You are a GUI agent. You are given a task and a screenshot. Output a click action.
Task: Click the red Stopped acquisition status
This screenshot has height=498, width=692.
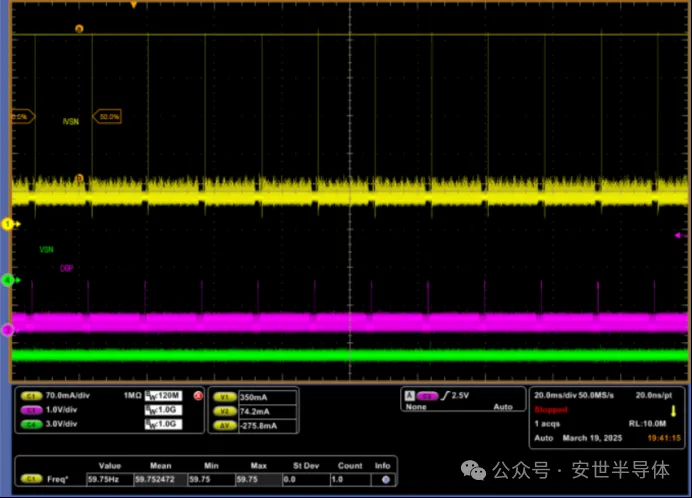(x=552, y=410)
